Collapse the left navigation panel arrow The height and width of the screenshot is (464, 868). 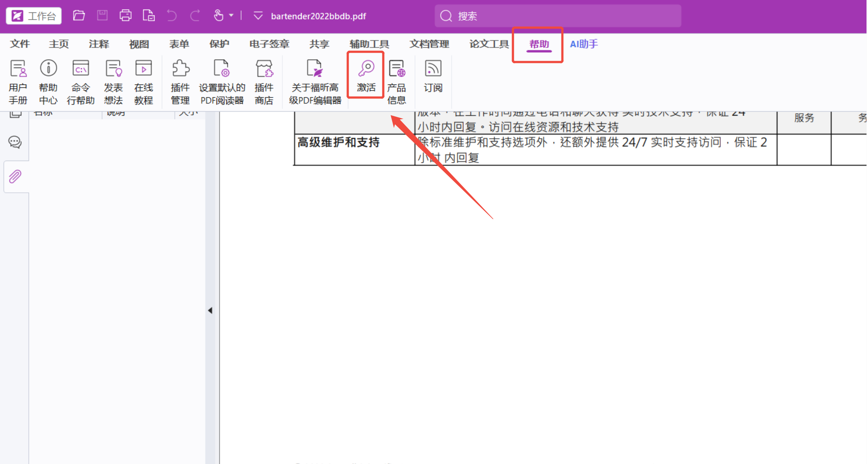[210, 310]
